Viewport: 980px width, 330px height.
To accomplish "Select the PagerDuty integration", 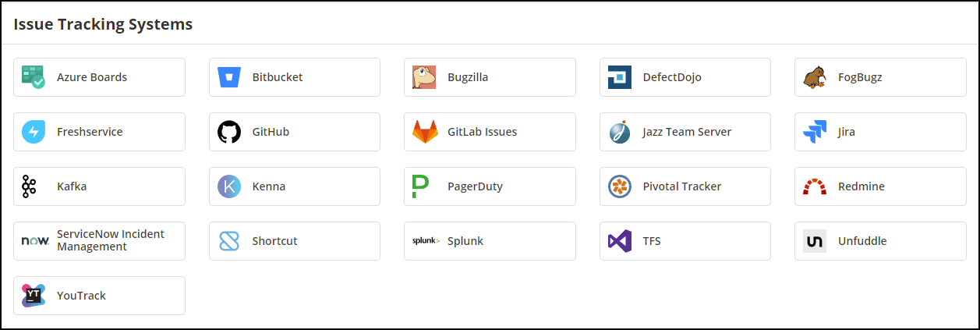I will tap(490, 186).
